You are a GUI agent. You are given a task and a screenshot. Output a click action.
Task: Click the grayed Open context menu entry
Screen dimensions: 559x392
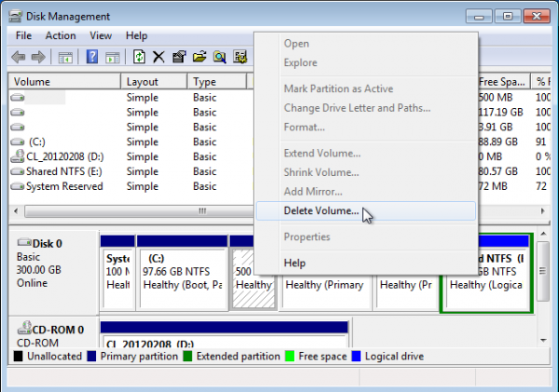pyautogui.click(x=366, y=44)
